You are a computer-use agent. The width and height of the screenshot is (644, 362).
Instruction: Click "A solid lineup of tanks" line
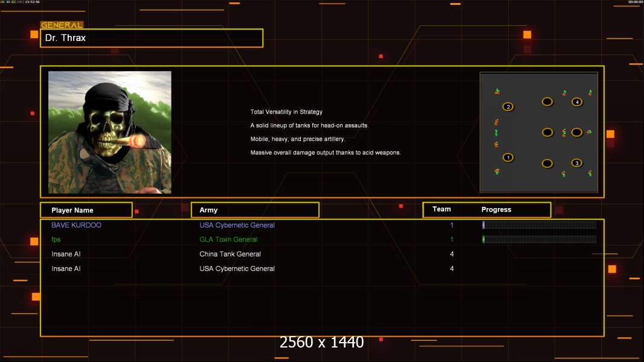[x=309, y=125]
